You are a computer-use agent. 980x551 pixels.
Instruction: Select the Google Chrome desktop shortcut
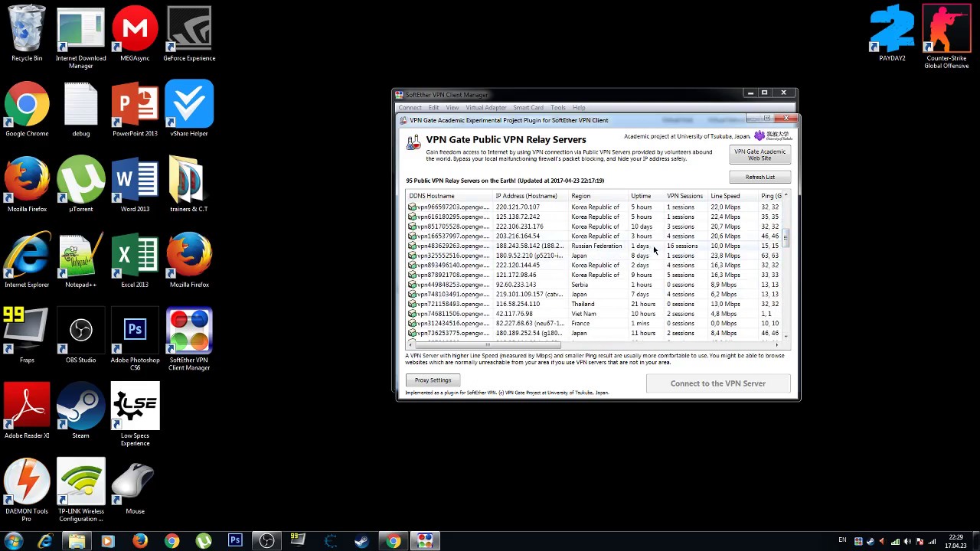tap(27, 109)
